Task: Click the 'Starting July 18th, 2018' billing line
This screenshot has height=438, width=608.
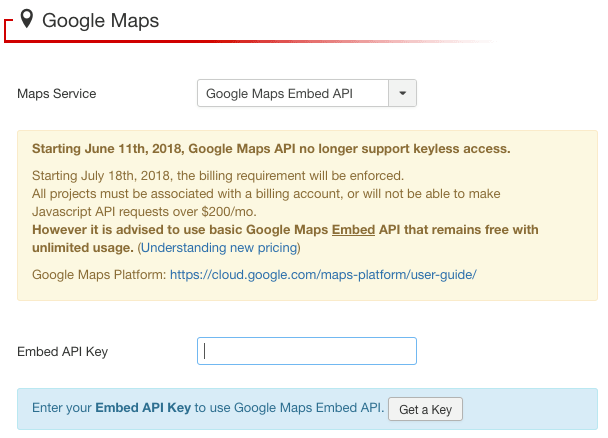Action: pos(218,176)
